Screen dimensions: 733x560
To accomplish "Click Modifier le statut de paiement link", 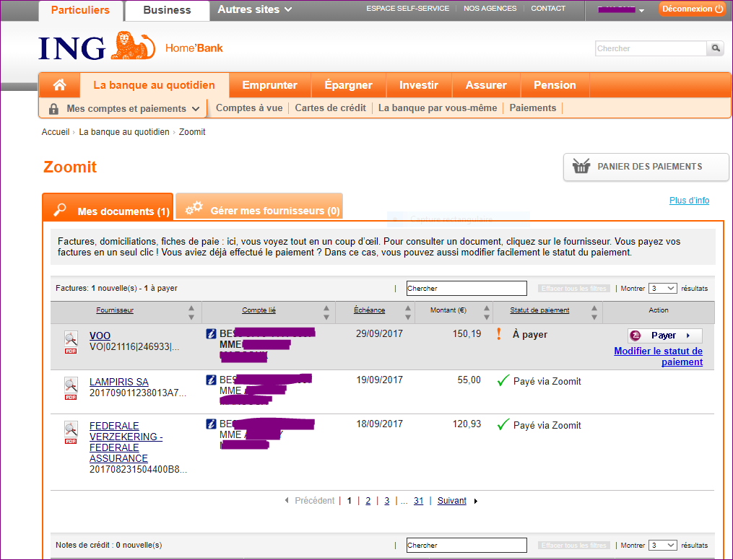I will pyautogui.click(x=658, y=356).
